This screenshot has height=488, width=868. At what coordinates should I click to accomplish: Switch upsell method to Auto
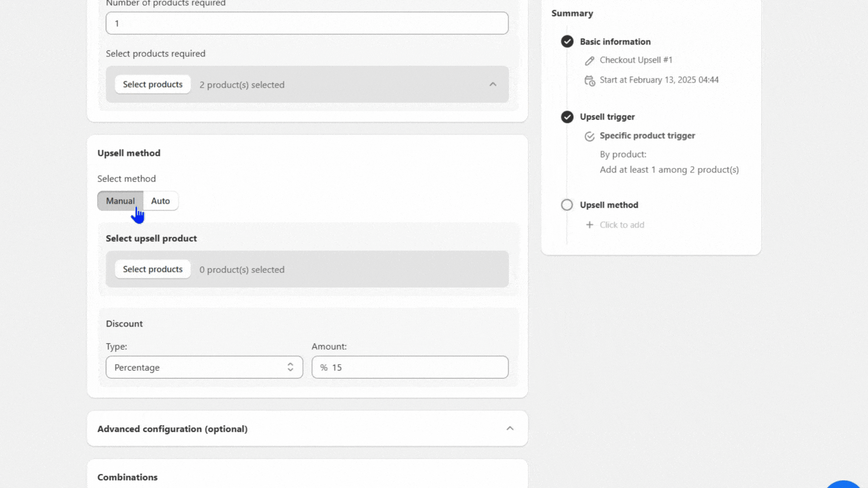(160, 201)
